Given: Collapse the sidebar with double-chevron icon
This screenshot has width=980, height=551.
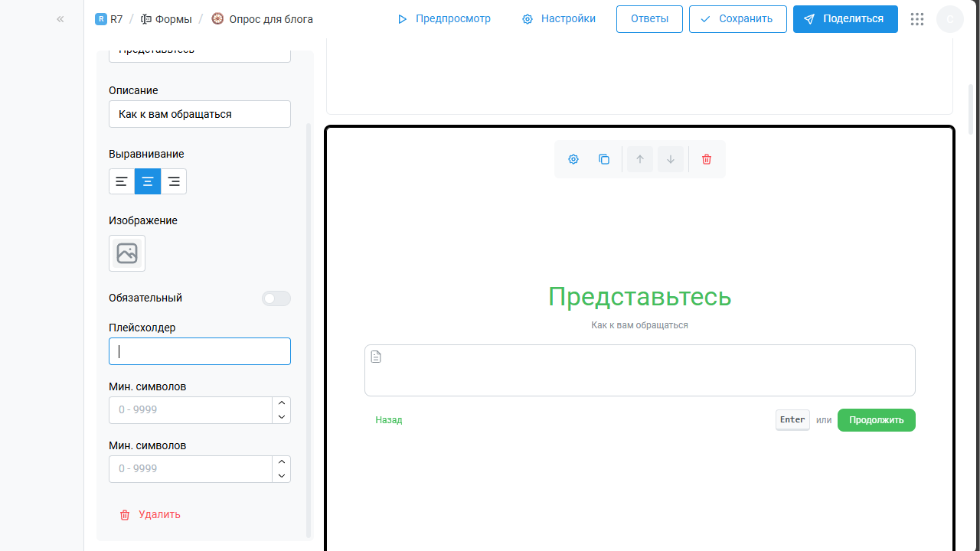Looking at the screenshot, I should click(60, 19).
